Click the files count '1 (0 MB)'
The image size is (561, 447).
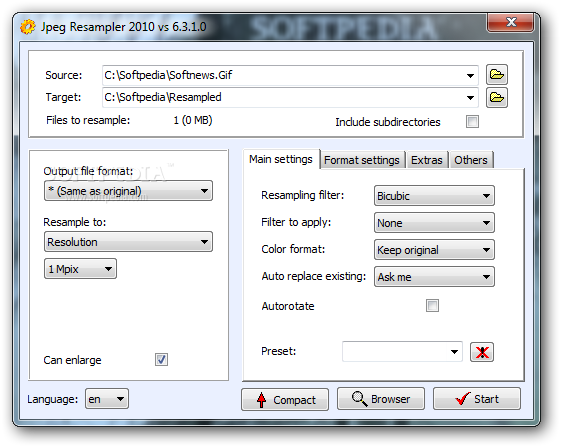click(193, 120)
